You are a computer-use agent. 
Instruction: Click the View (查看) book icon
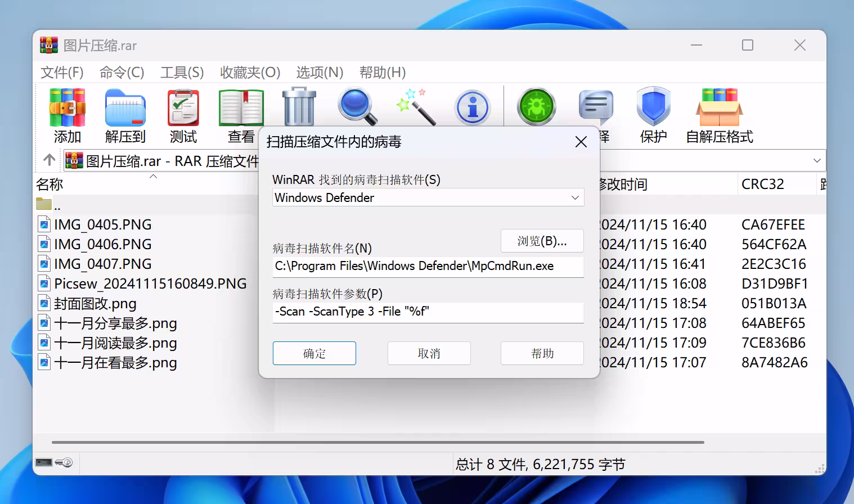click(241, 107)
